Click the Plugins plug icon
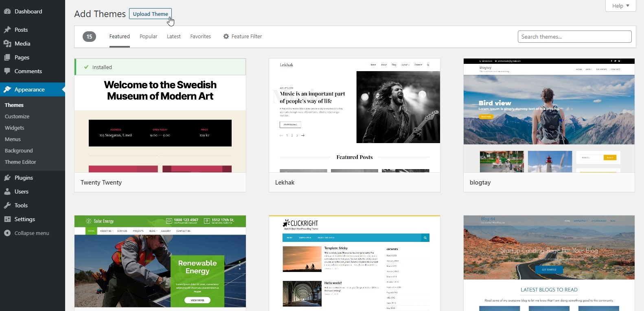The height and width of the screenshot is (311, 644). [7, 178]
